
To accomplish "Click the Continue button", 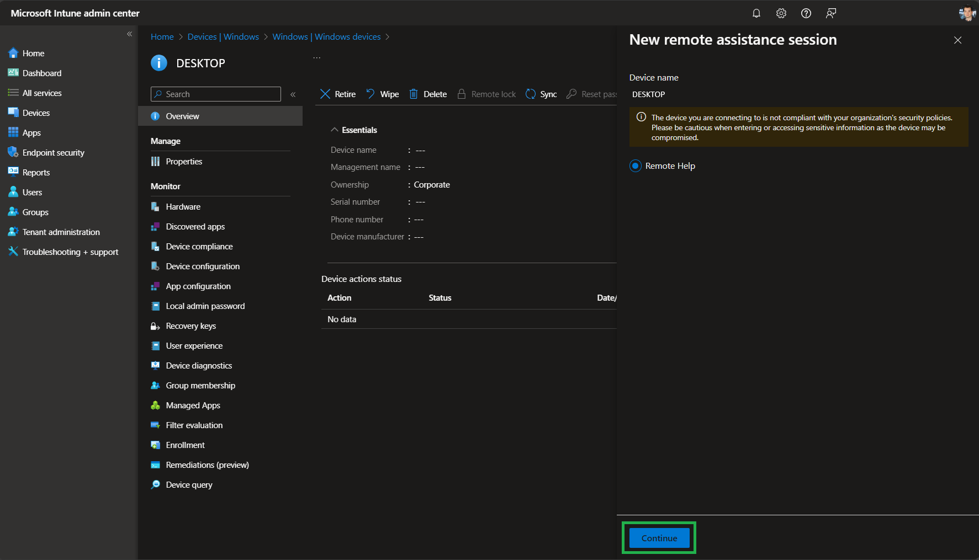I will coord(659,538).
